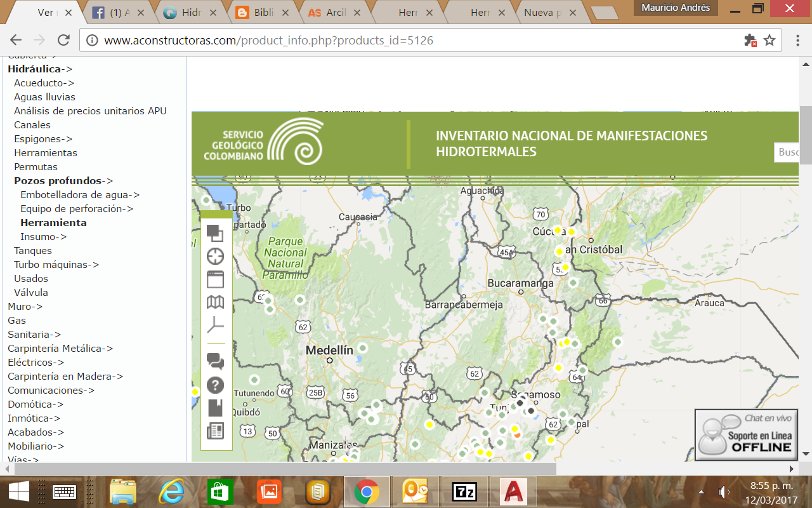Click the horizontal scrollbar thumb
This screenshot has height=508, width=812.
[x=285, y=469]
